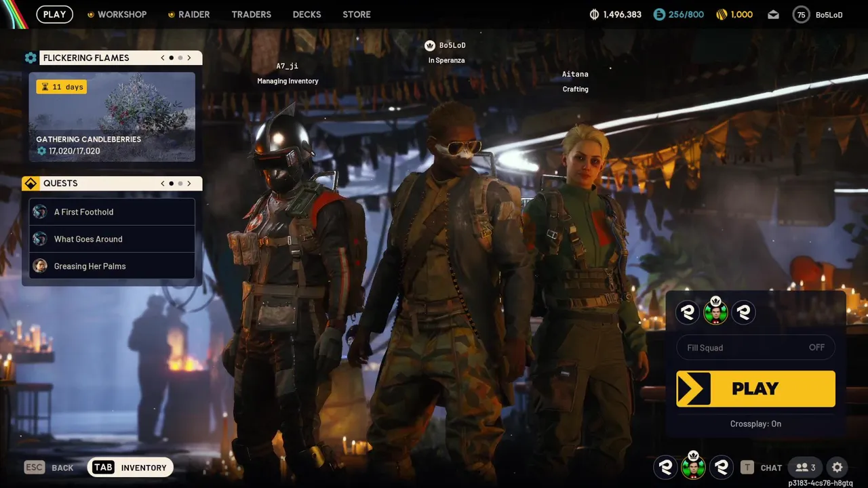Screen dimensions: 868x488
Task: Click first squad member icon in bottom bar
Action: [665, 467]
